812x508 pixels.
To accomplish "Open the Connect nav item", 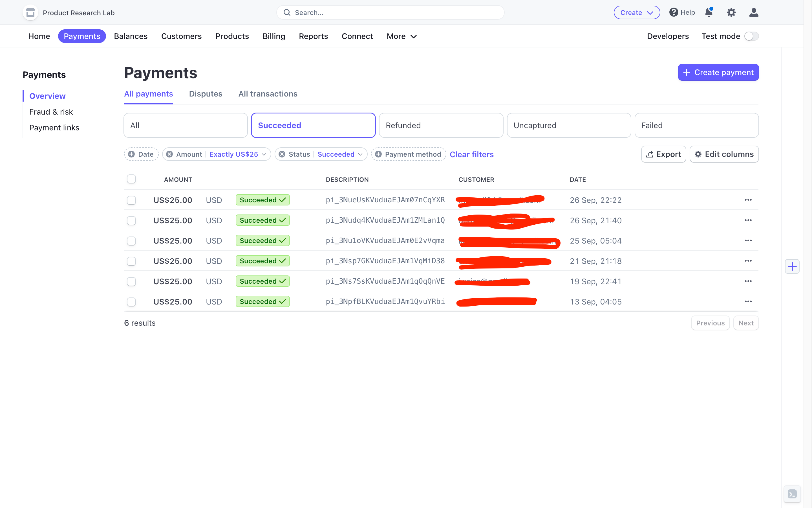I will pyautogui.click(x=357, y=36).
